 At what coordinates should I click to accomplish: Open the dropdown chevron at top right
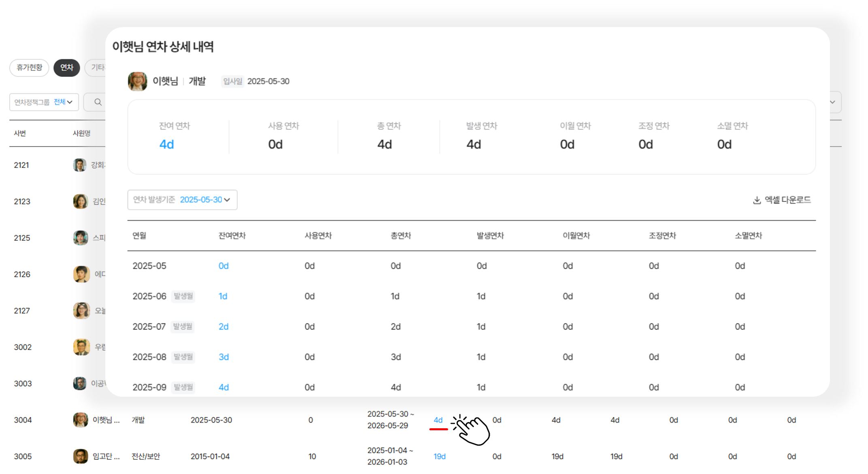(x=832, y=102)
